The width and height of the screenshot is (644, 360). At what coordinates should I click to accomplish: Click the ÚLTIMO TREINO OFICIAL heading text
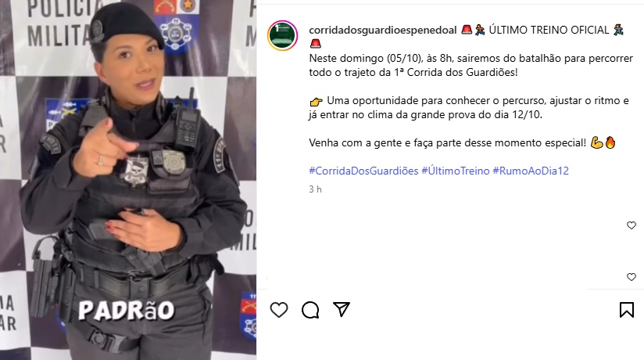[549, 30]
